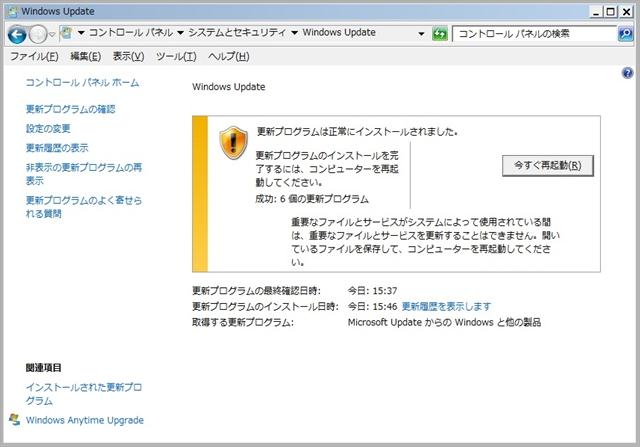The image size is (640, 447).
Task: Click 更新プログラムは正常にインストールされました heading
Action: pyautogui.click(x=357, y=132)
